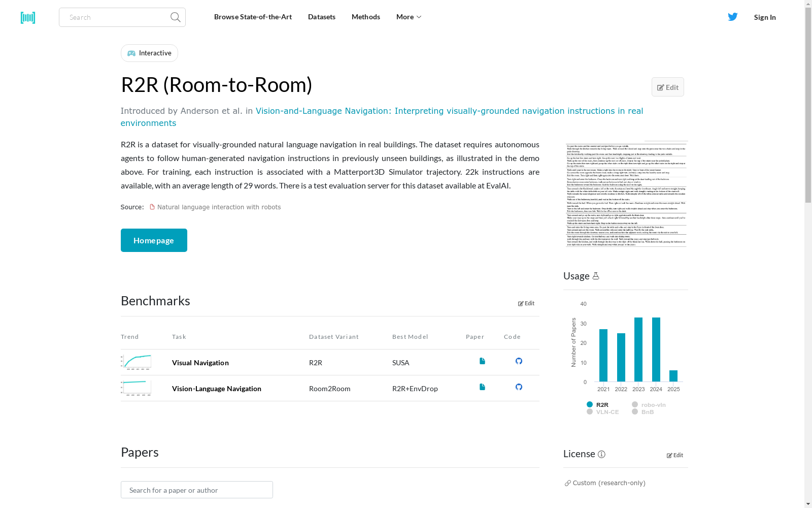Open the Vision-Language Navigation trend thumbnail

136,388
